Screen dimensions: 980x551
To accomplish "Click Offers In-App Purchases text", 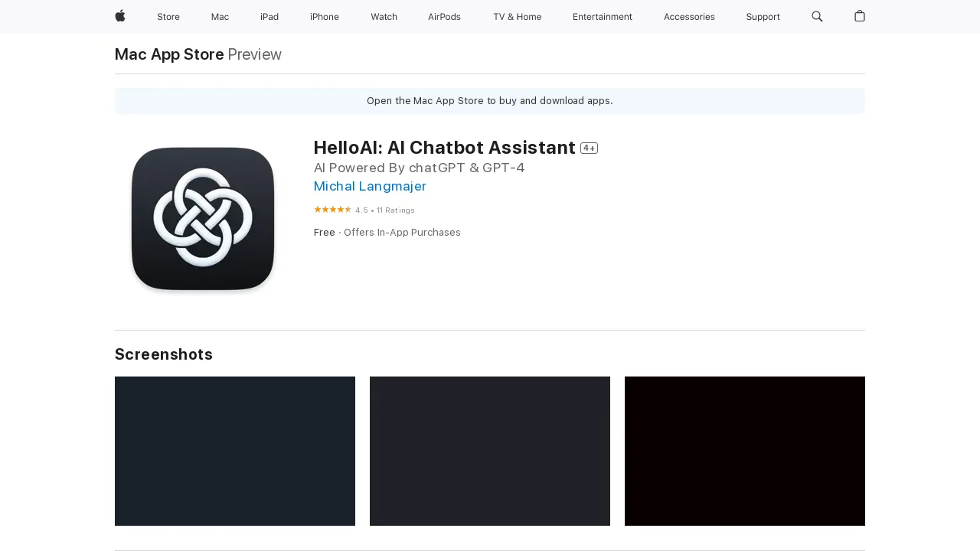I will click(402, 233).
